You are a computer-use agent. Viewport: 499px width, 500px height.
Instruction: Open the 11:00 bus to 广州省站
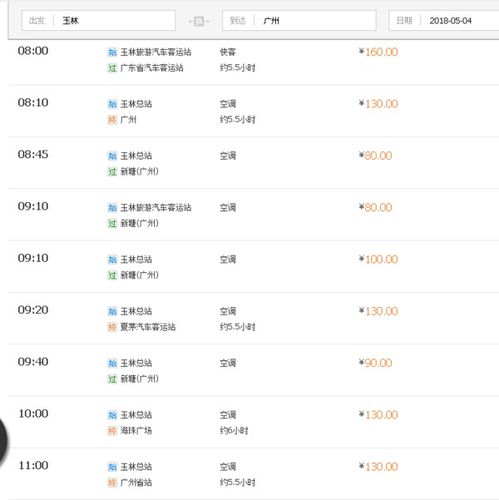point(253,474)
